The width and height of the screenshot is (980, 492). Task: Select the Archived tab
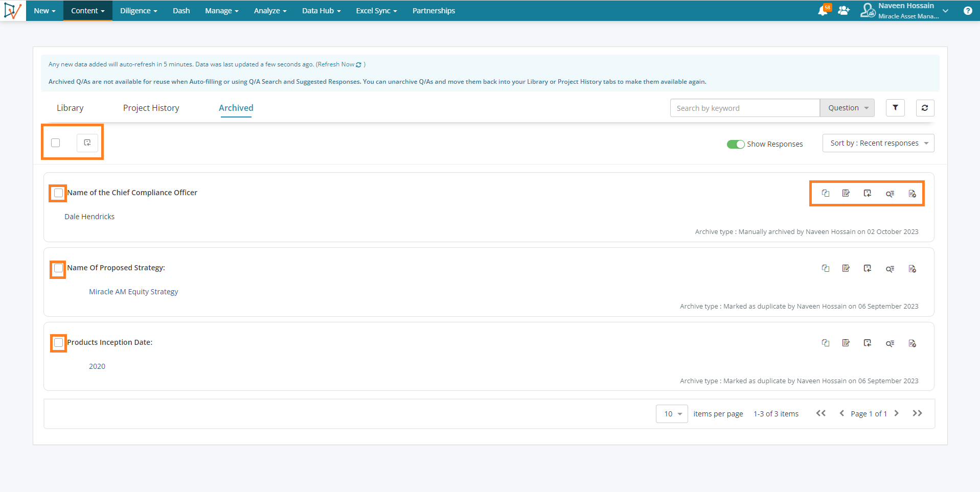click(236, 108)
